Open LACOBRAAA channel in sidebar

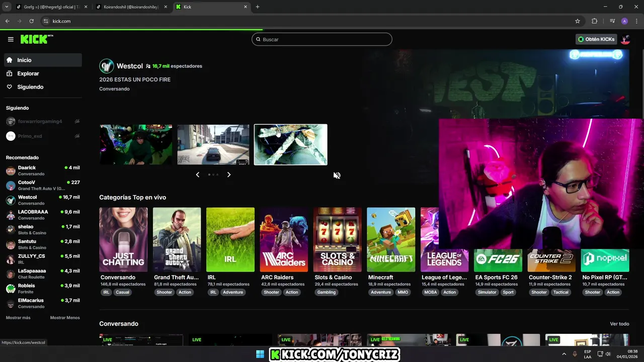[43, 215]
